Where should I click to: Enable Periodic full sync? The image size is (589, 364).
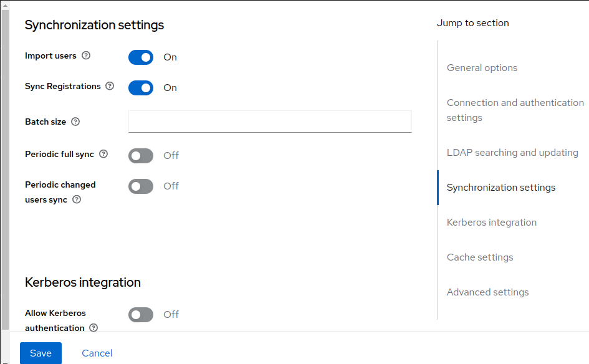click(x=140, y=155)
